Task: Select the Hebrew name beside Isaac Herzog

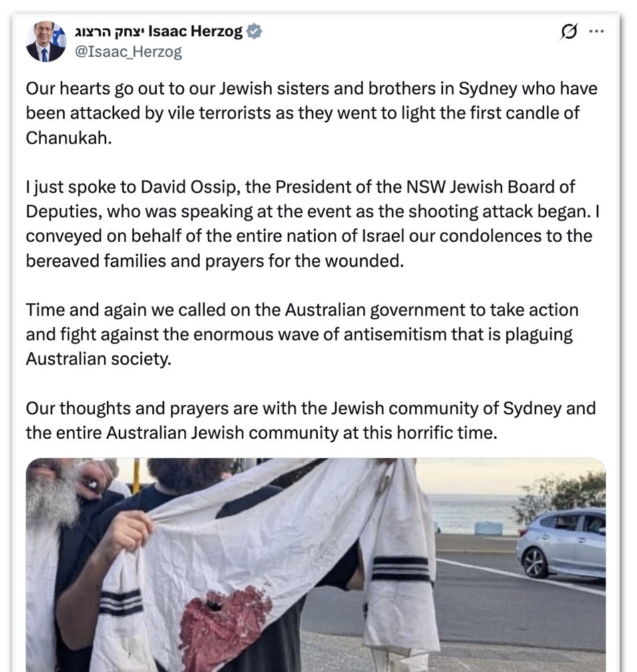Action: coord(110,31)
